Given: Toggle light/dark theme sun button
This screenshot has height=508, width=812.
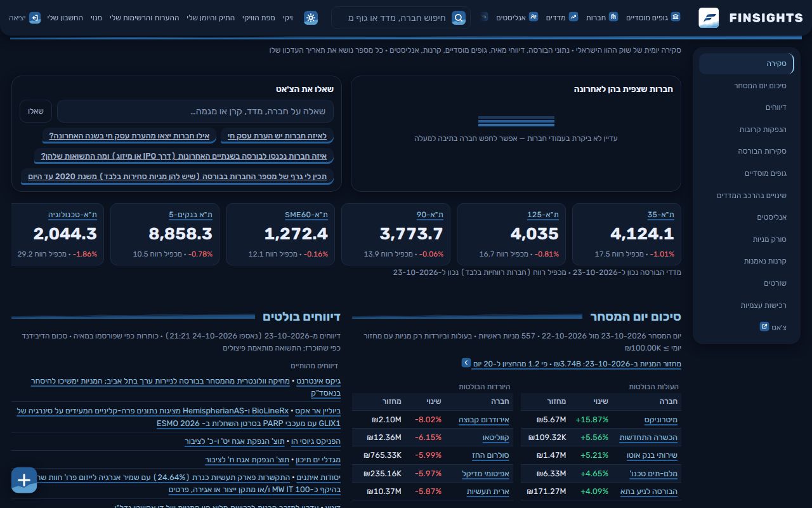Looking at the screenshot, I should 311,18.
